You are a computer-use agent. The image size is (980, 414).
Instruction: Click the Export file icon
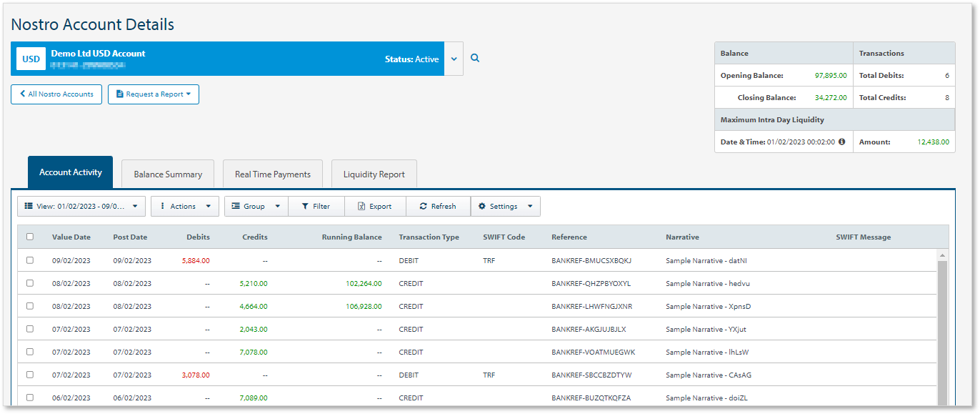pos(361,206)
